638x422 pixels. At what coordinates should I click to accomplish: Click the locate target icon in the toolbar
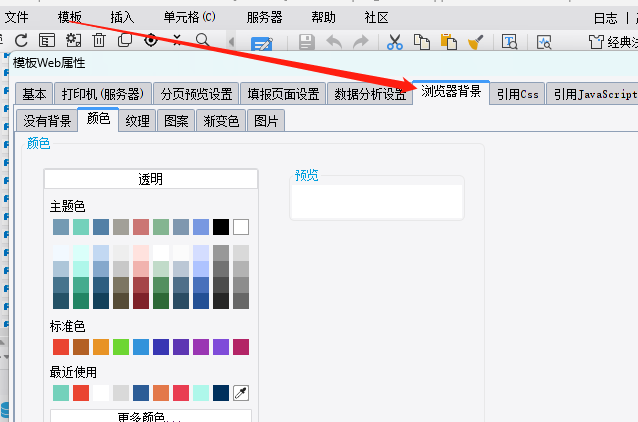(151, 40)
